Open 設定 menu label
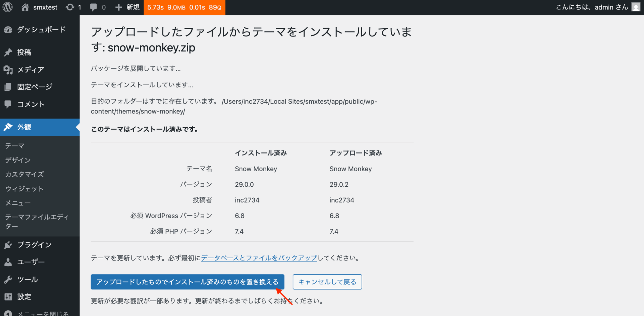The image size is (644, 316). [24, 297]
